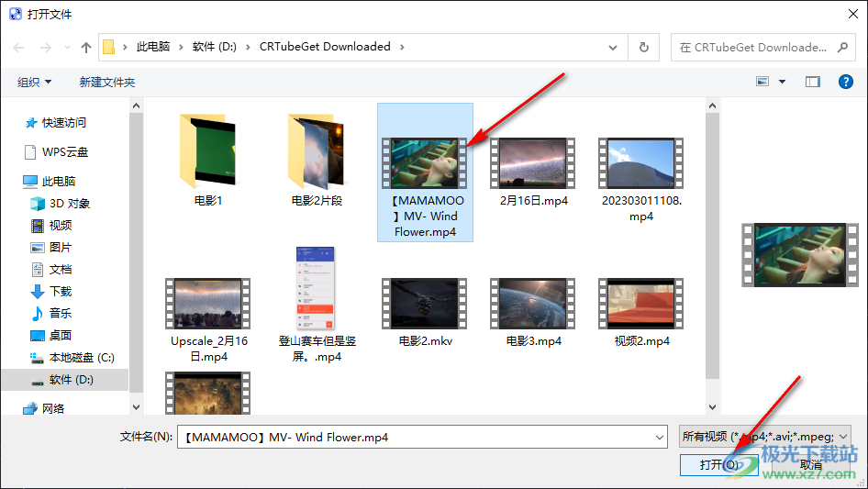Toggle the preview pane
The image size is (868, 489).
coord(812,82)
